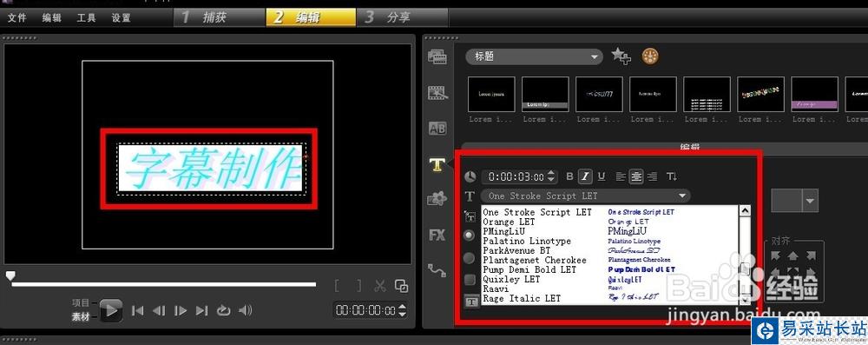Toggle Italic I formatting
The width and height of the screenshot is (868, 345).
point(585,177)
